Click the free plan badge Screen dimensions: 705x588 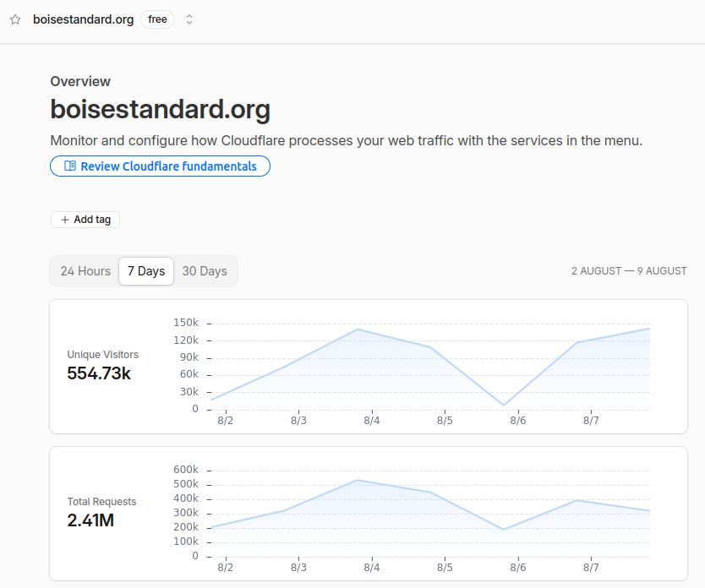point(157,19)
